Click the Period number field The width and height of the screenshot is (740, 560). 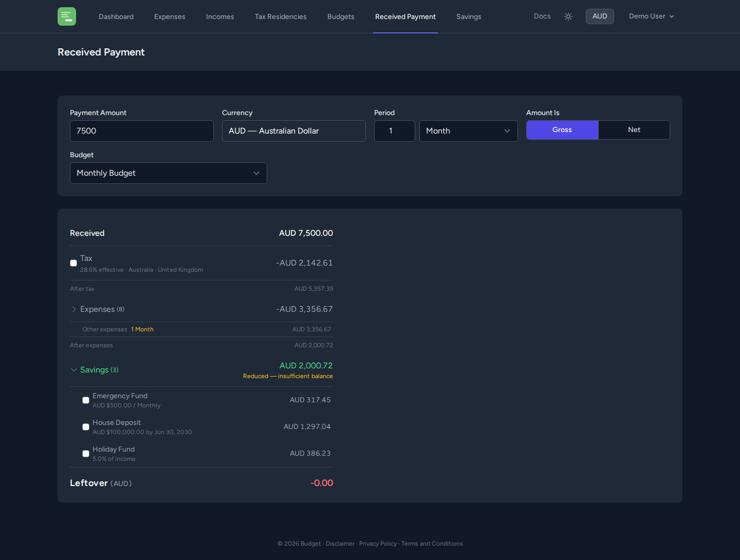395,131
